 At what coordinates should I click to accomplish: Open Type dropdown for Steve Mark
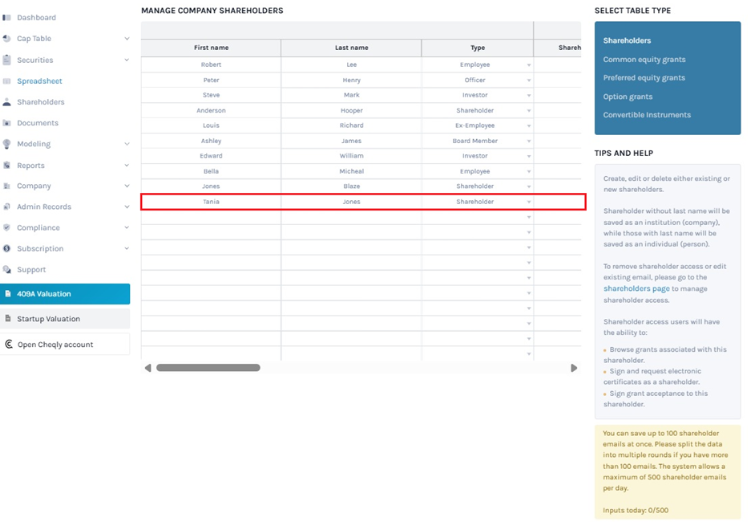tap(529, 96)
